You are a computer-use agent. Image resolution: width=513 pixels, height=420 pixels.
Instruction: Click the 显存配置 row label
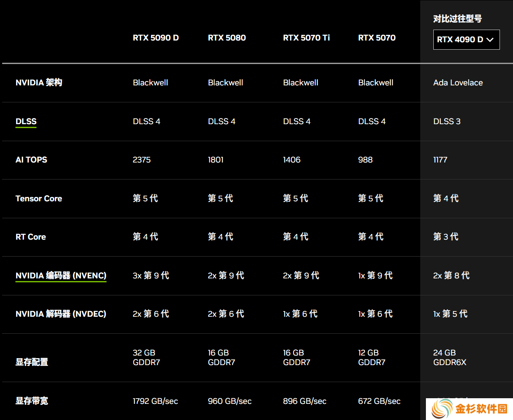(x=32, y=362)
